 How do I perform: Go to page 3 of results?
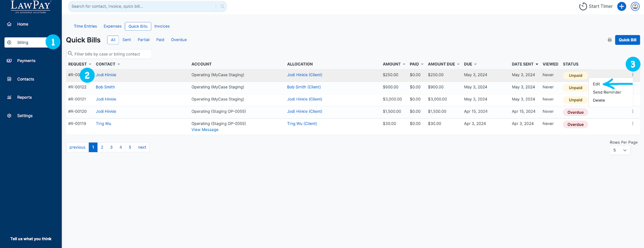[111, 148]
